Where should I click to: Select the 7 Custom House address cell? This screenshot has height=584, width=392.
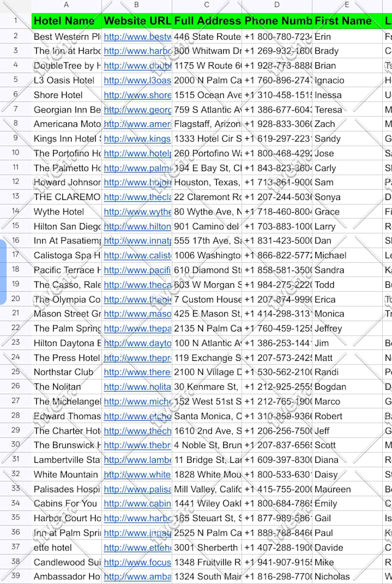point(206,299)
